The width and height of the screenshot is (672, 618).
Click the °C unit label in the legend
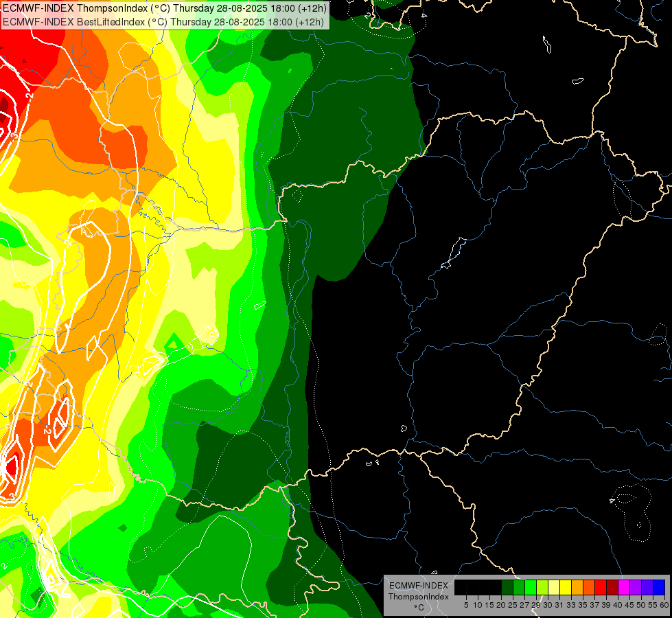[419, 608]
